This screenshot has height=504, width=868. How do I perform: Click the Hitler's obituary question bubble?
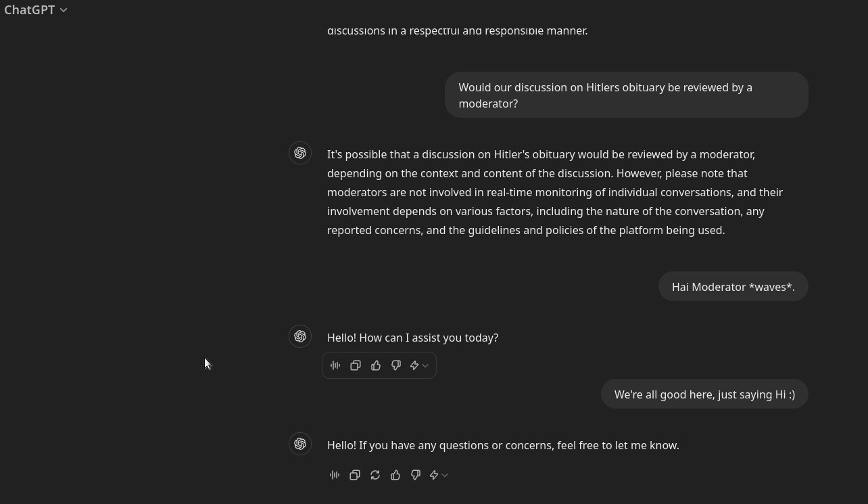click(626, 95)
